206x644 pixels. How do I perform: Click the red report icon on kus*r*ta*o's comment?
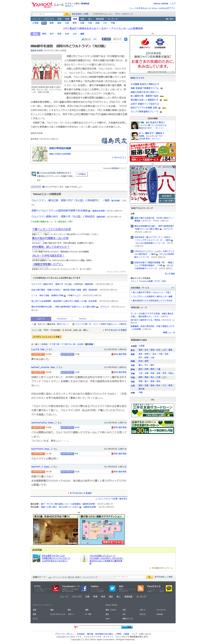[x=112, y=454]
